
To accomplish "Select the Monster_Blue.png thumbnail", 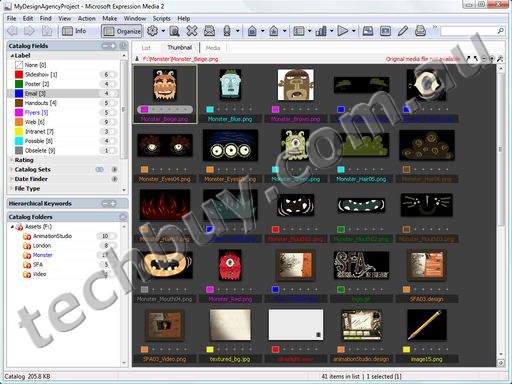I will [x=230, y=85].
